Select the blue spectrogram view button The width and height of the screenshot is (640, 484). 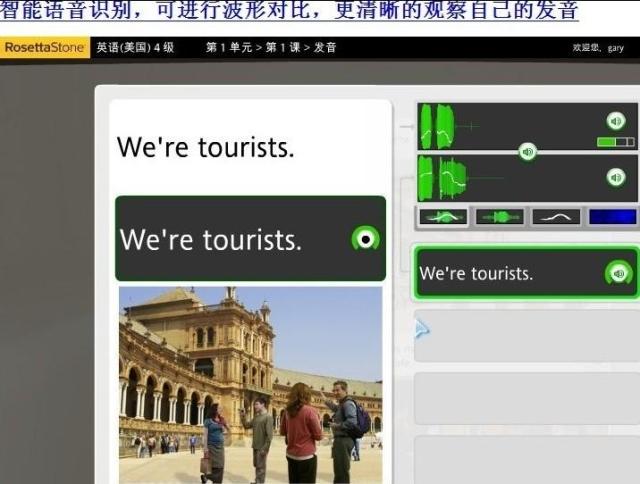pos(613,217)
